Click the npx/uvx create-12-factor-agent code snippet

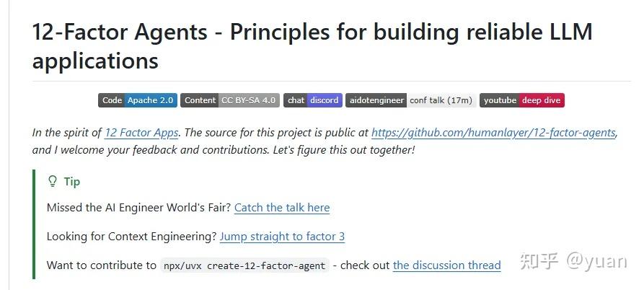[x=244, y=265]
